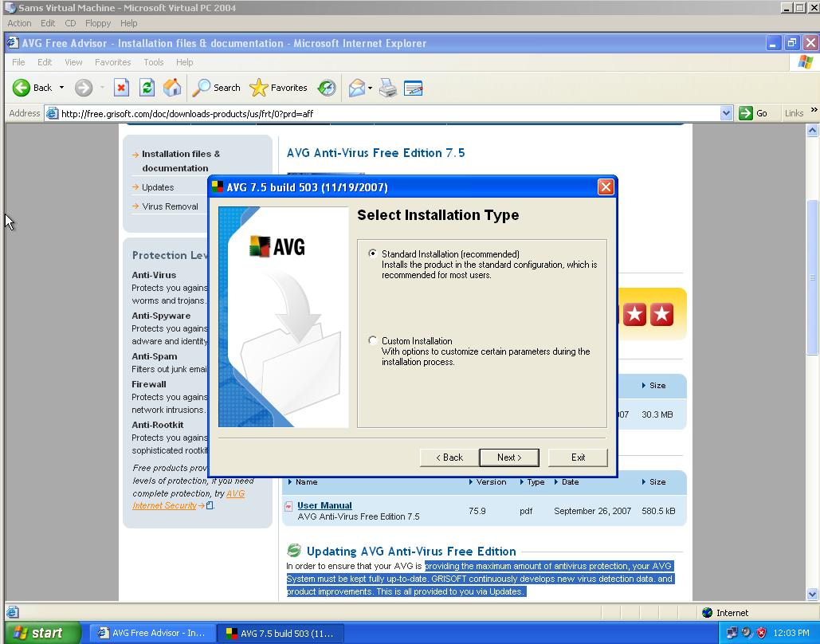
Task: Click the Go button
Action: [753, 113]
